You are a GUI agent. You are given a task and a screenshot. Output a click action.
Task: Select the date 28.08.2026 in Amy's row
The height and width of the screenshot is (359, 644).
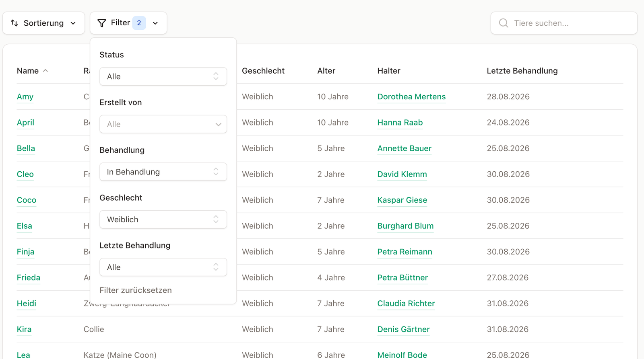508,97
